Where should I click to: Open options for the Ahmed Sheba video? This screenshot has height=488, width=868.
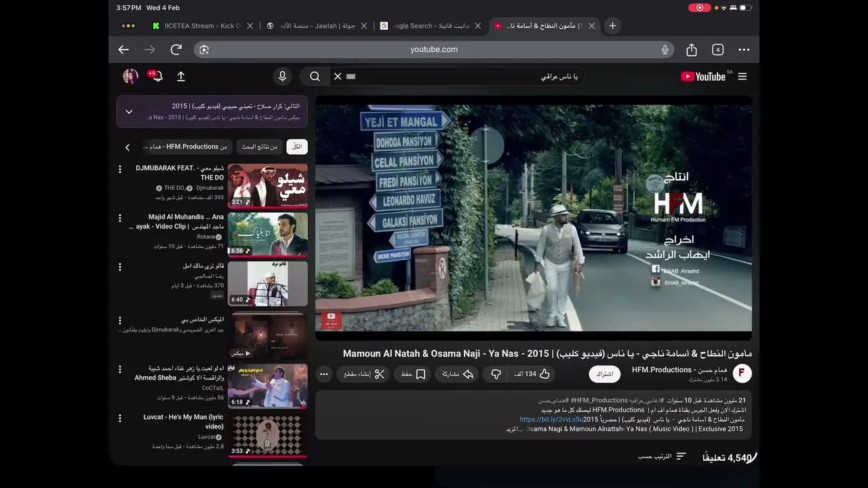[x=120, y=369]
